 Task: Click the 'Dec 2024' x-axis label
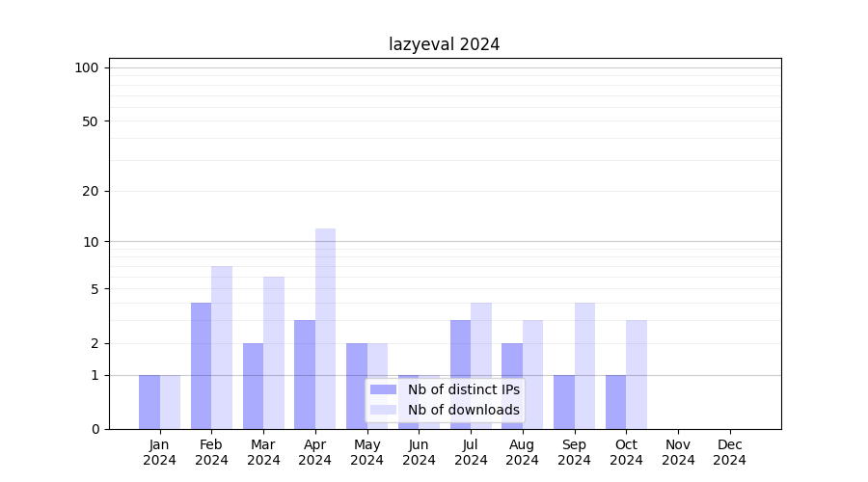click(730, 452)
